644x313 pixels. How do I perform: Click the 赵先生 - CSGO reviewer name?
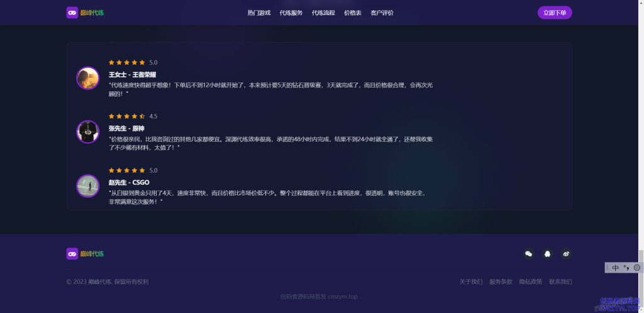point(129,182)
